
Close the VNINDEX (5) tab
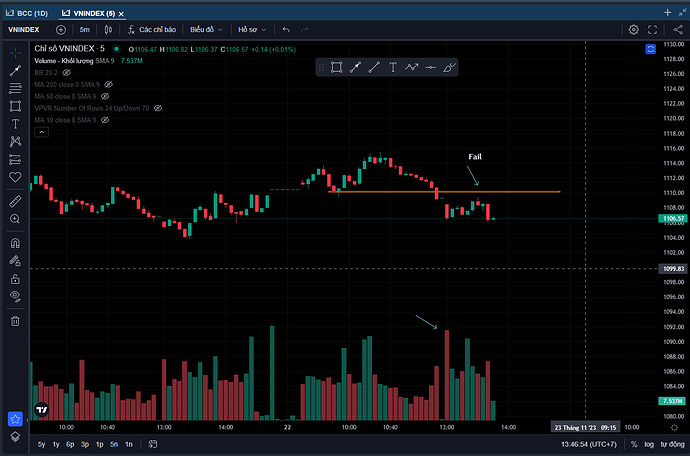121,14
